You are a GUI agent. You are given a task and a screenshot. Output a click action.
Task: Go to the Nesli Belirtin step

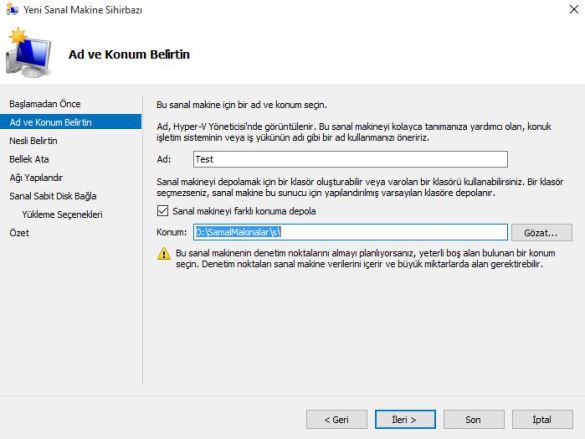pos(33,141)
